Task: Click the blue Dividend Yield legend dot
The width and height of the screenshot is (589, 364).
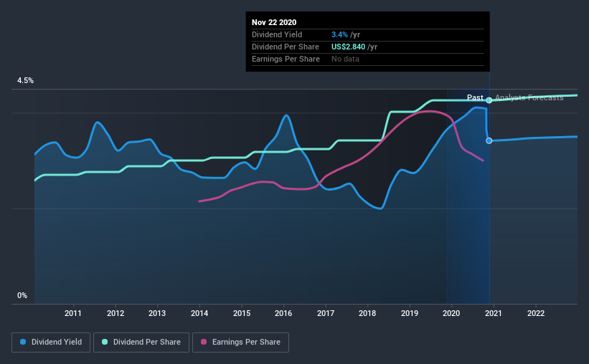Action: (23, 342)
